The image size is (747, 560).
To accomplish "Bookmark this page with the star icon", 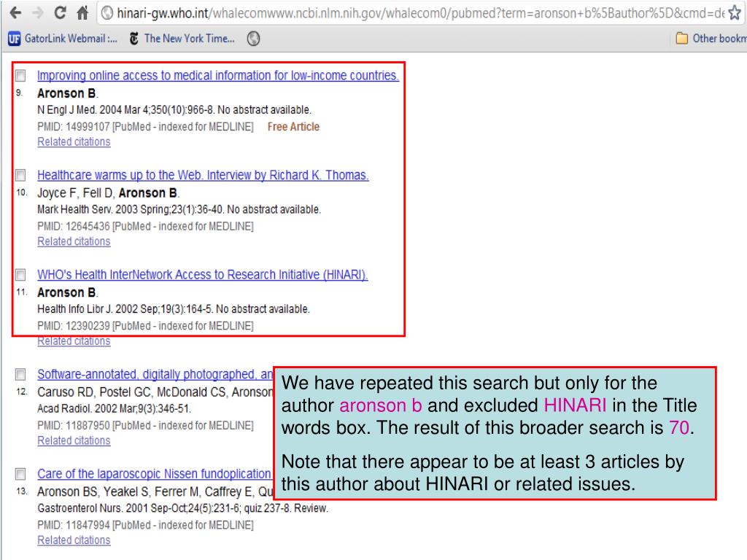I will coord(735,13).
